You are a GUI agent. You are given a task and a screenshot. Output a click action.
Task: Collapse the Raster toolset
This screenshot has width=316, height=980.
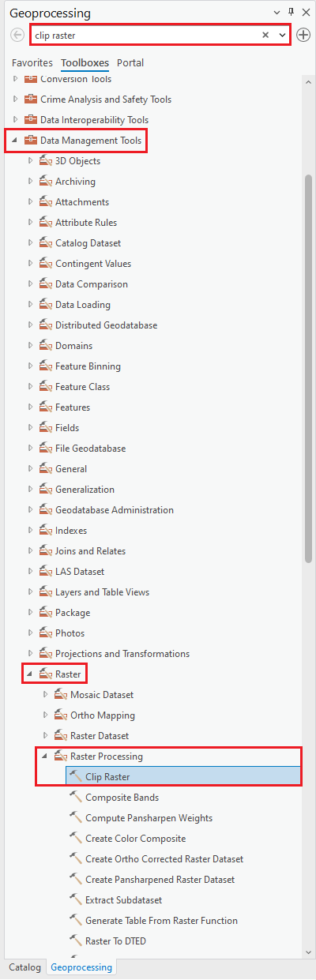30,674
